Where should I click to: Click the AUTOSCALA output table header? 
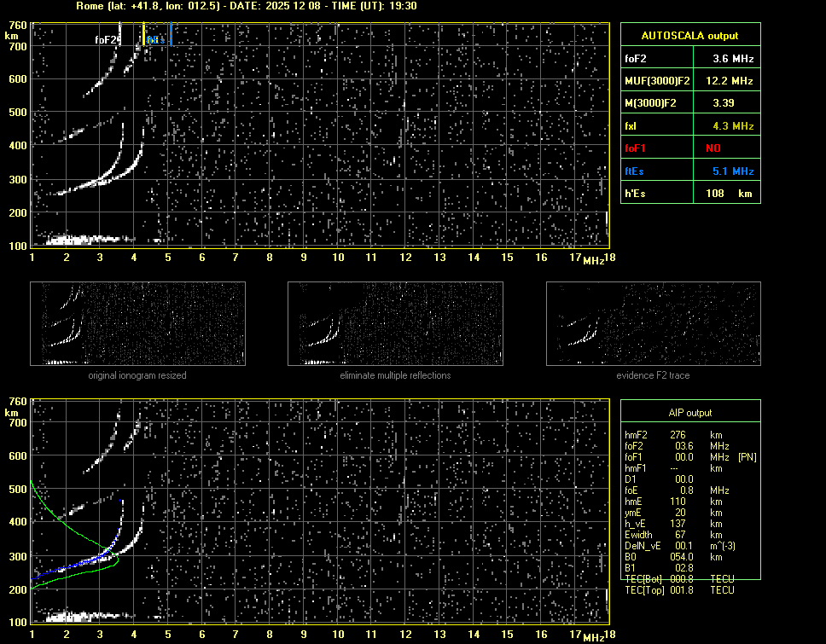click(x=689, y=36)
